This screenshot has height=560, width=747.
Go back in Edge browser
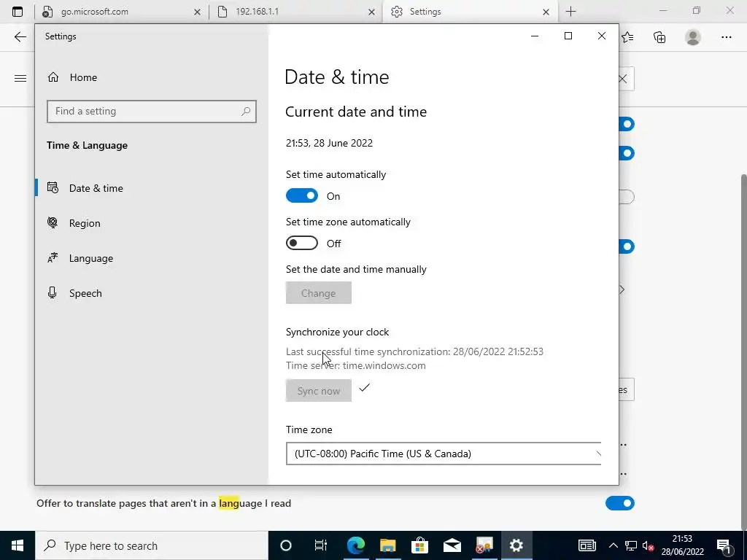[20, 36]
